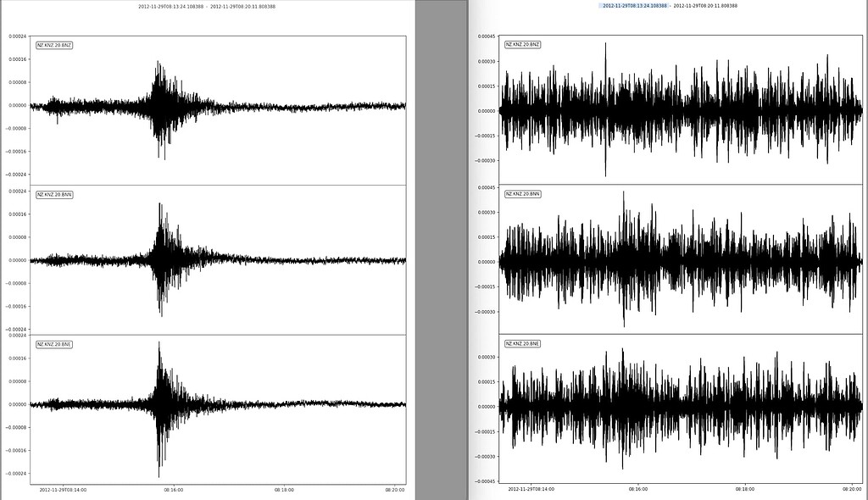The height and width of the screenshot is (500, 868).
Task: Click the NZ.KNZ.20.BNE label in left plot
Action: [54, 344]
